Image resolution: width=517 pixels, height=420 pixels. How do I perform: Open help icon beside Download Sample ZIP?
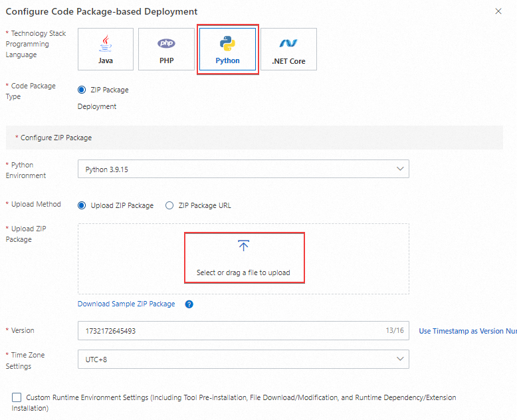pos(189,304)
